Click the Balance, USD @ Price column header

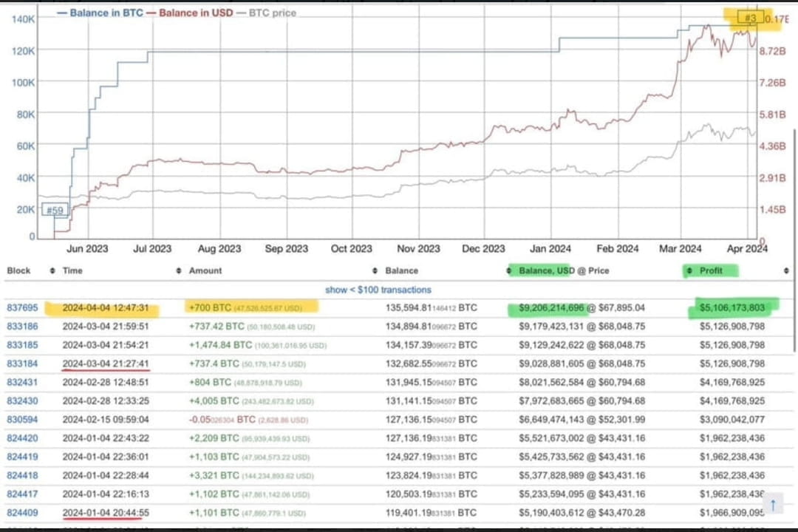[564, 271]
